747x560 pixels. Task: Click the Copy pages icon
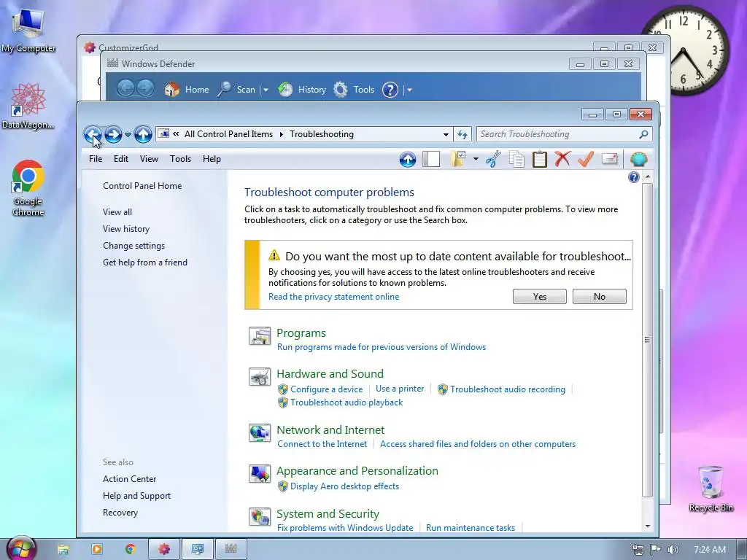(516, 159)
